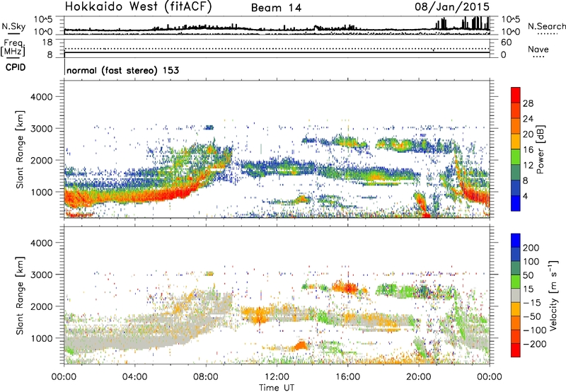Viewport: 566px width, 392px height.
Task: Click the red top segment of power colorbar
Action: (x=516, y=95)
